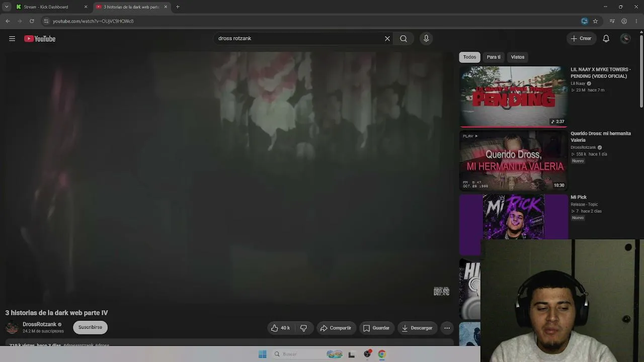Open DrossRotzank channel under Querido Dross video
Image resolution: width=644 pixels, height=362 pixels.
(x=583, y=147)
